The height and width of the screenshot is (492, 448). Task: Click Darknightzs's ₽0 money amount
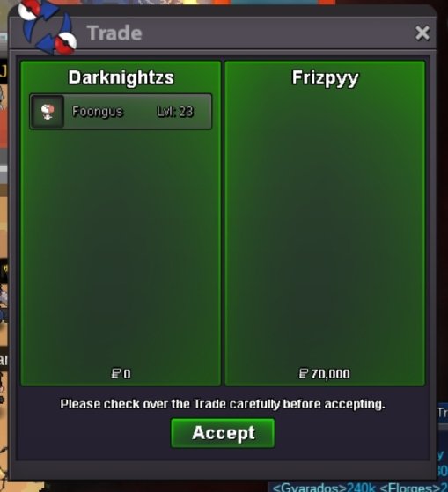(x=121, y=374)
